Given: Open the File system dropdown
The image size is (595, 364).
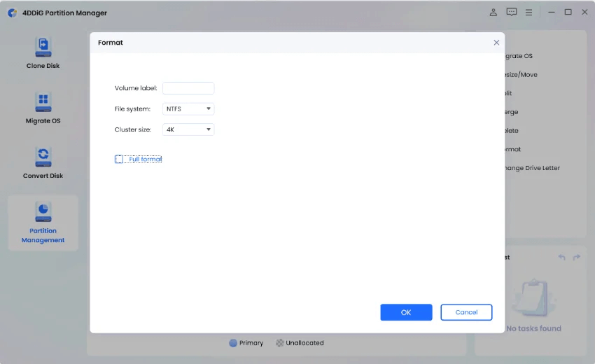Looking at the screenshot, I should coord(188,109).
